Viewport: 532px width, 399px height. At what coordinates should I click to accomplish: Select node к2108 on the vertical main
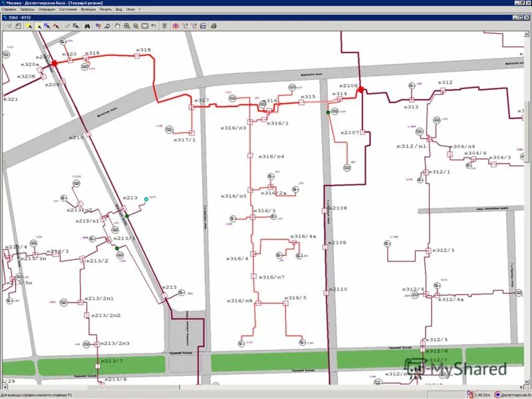coord(325,211)
